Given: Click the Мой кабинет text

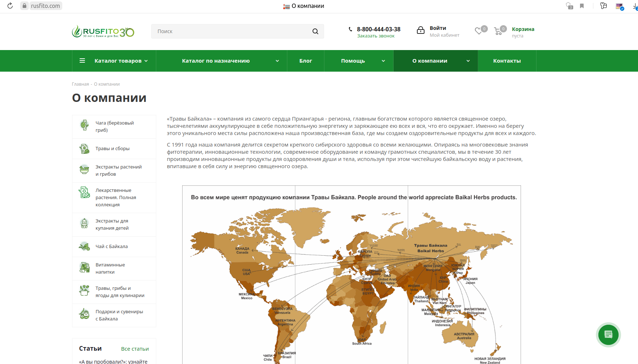Looking at the screenshot, I should point(444,35).
